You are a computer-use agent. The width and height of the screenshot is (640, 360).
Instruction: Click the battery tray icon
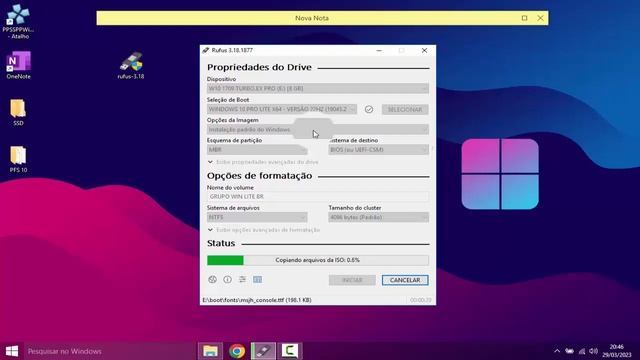(570, 351)
